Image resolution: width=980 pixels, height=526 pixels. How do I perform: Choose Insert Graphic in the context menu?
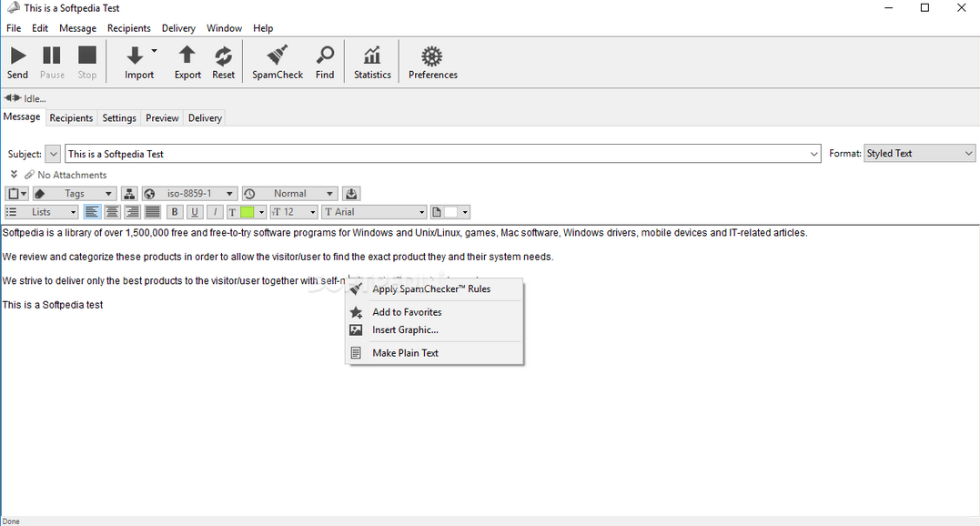(x=434, y=329)
